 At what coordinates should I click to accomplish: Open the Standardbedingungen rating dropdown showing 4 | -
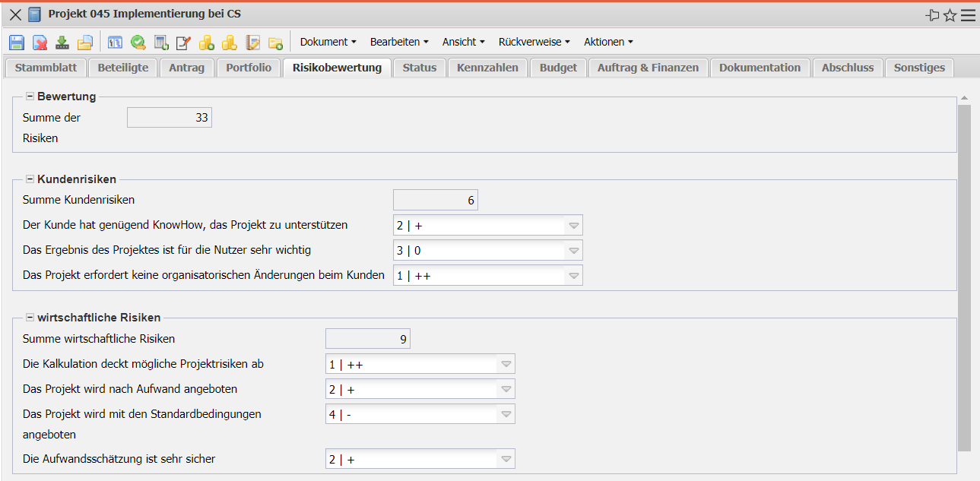pos(506,414)
